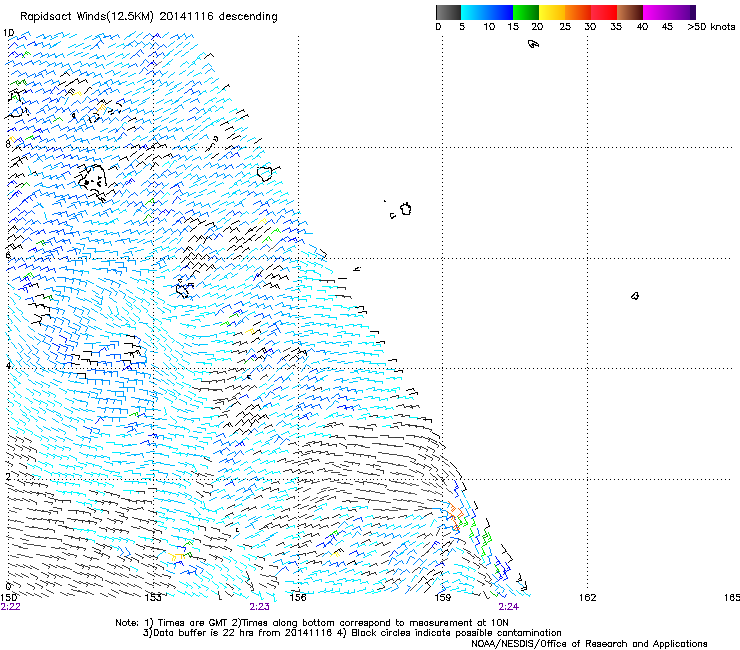Click the orange wind barb cluster near 159

[x=454, y=515]
